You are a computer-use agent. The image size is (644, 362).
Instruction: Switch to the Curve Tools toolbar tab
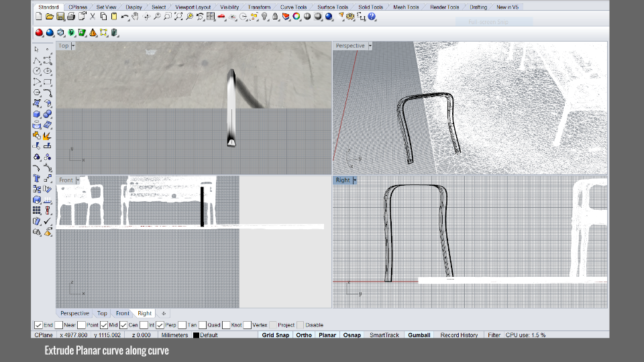(x=293, y=7)
